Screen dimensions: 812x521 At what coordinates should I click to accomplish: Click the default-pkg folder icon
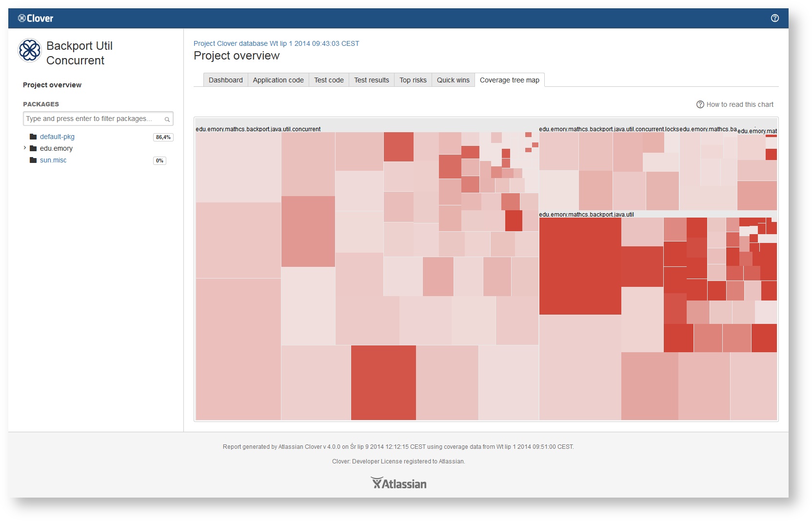[33, 137]
